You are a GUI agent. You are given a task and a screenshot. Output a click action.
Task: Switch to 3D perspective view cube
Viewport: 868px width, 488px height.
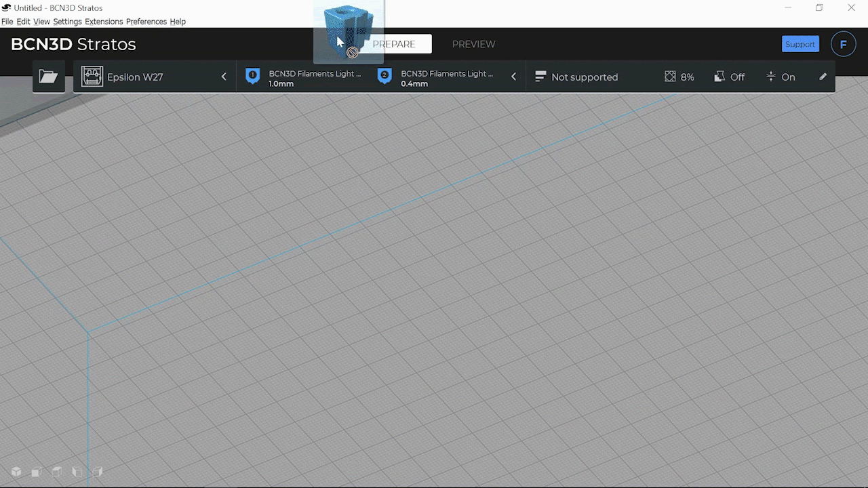(x=16, y=472)
